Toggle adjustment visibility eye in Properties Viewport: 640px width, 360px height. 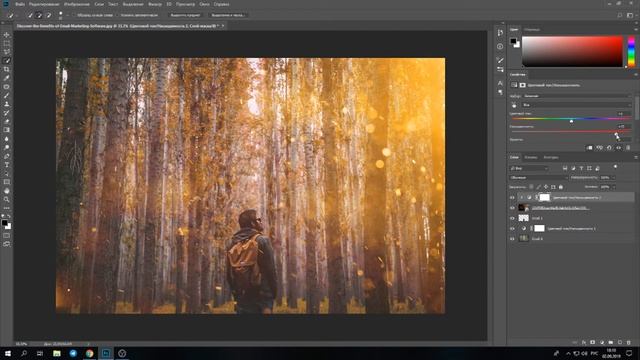[619, 148]
